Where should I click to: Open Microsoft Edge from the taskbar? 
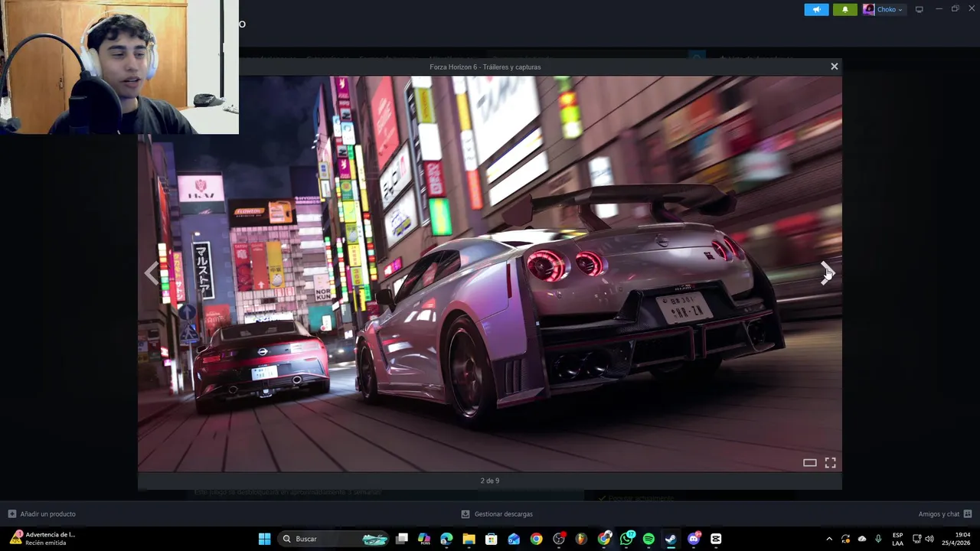point(446,539)
